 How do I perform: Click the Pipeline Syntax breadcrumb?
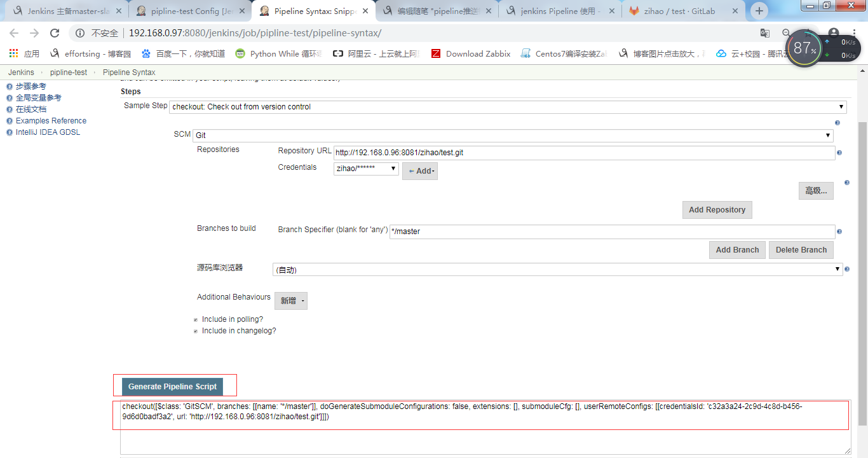(129, 73)
